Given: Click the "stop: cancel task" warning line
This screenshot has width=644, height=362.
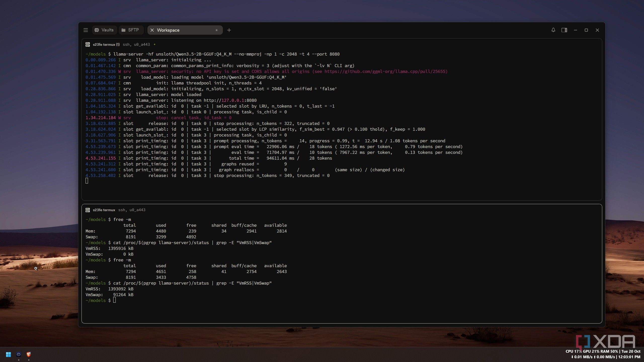Looking at the screenshot, I should coord(158,118).
